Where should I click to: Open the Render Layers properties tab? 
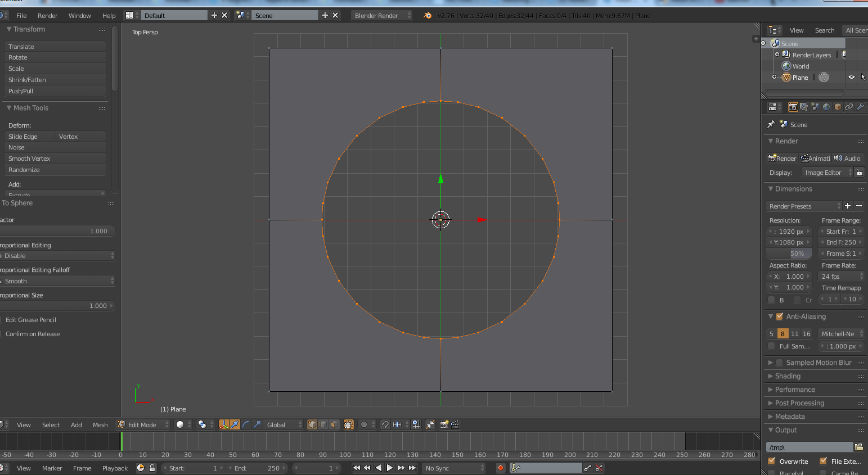point(804,107)
